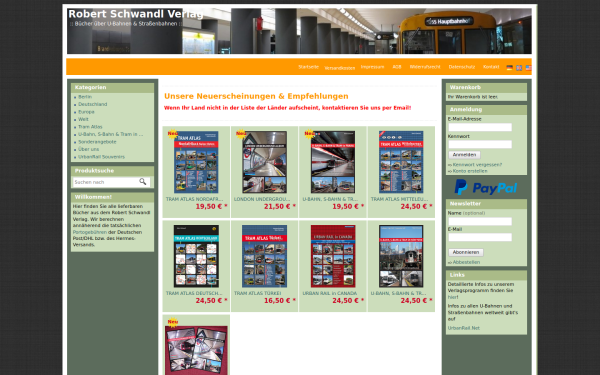Open Tram Atlas Deutschland book cover
The height and width of the screenshot is (375, 600).
click(196, 256)
